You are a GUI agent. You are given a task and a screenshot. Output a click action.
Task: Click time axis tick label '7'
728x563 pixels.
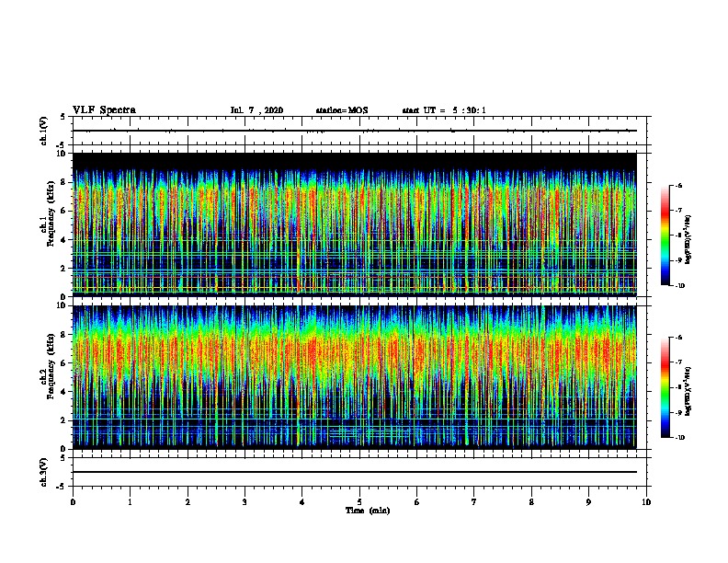click(x=474, y=502)
